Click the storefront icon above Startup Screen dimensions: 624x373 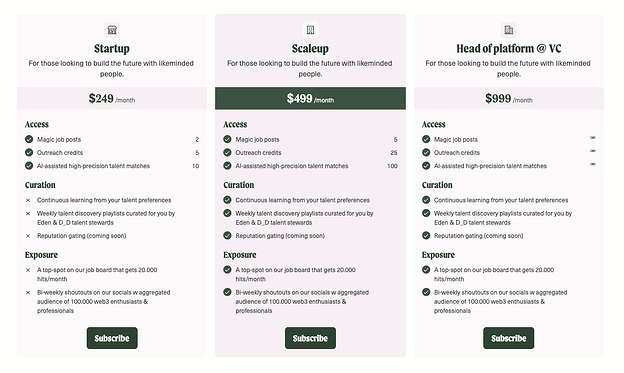pos(112,30)
